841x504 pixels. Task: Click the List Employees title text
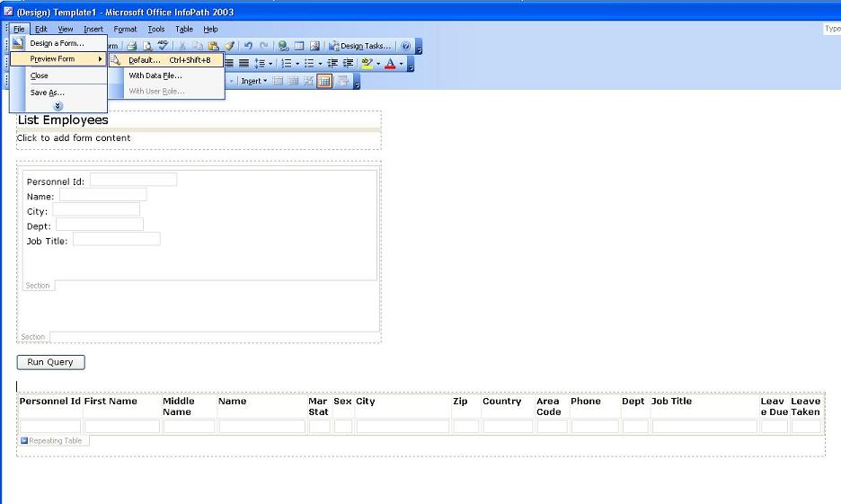pyautogui.click(x=63, y=119)
